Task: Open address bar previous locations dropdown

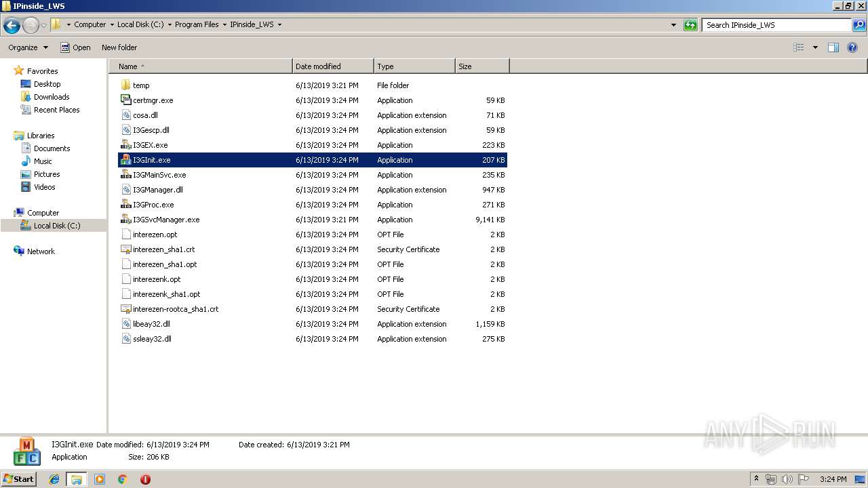Action: tap(673, 25)
